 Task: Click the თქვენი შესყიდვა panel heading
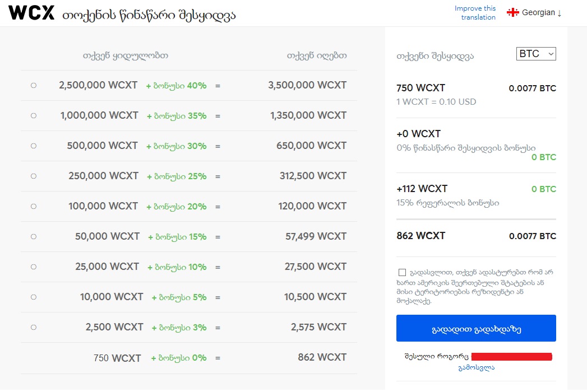point(435,57)
